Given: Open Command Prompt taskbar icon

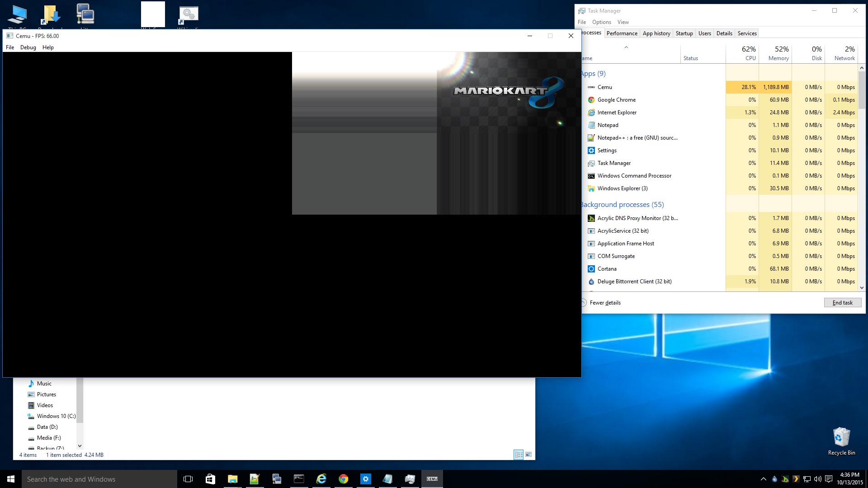Looking at the screenshot, I should tap(299, 479).
